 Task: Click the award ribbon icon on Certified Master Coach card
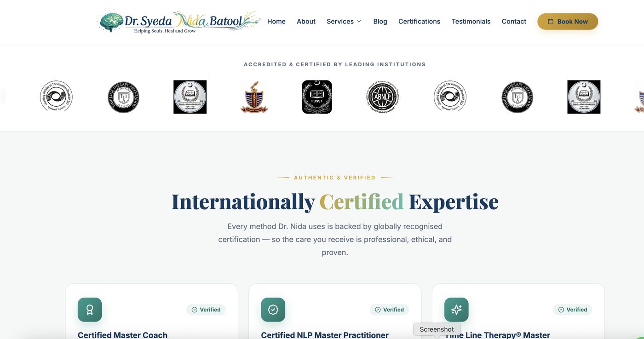point(90,310)
